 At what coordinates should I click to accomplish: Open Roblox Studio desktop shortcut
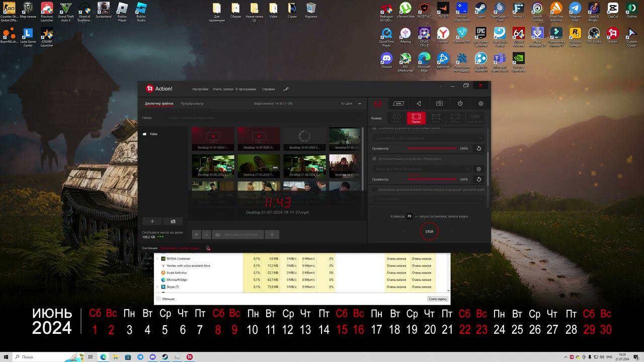pos(141,12)
